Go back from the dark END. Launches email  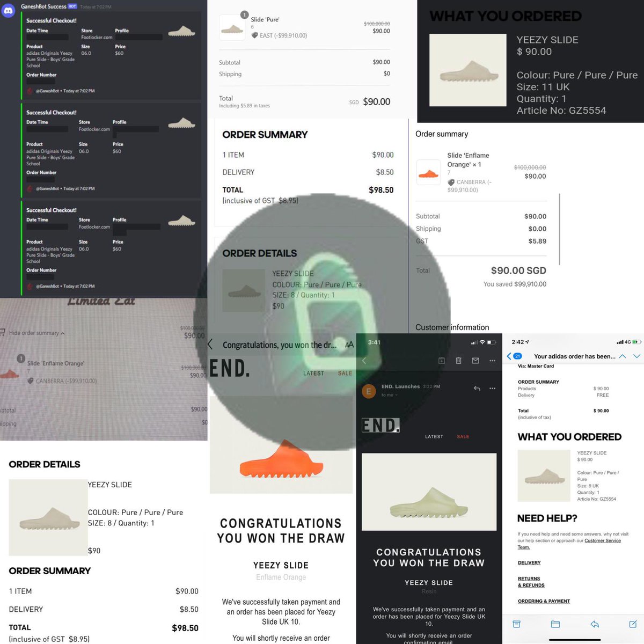point(364,361)
